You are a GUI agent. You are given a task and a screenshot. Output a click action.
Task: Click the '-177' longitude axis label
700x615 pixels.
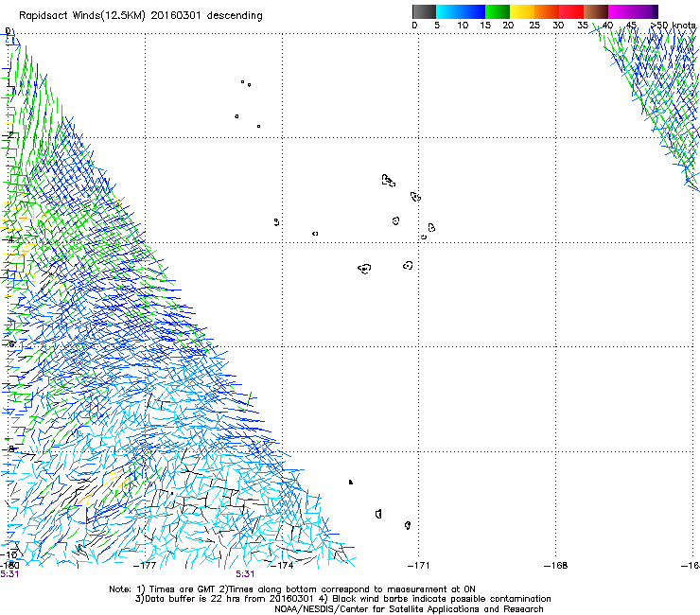(x=145, y=566)
